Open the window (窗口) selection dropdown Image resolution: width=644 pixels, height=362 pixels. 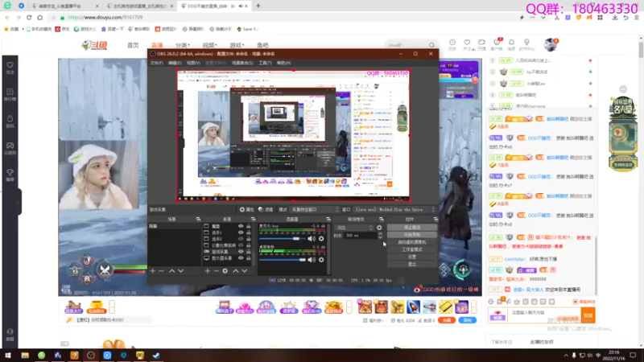(x=394, y=209)
